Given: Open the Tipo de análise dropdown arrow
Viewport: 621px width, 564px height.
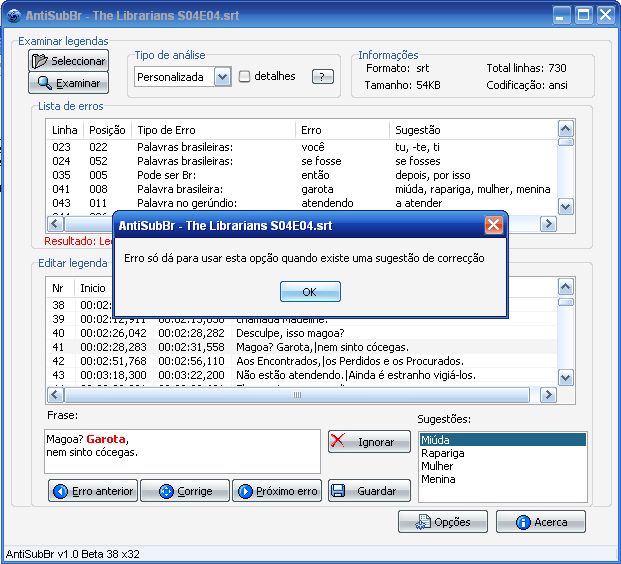Looking at the screenshot, I should [223, 76].
